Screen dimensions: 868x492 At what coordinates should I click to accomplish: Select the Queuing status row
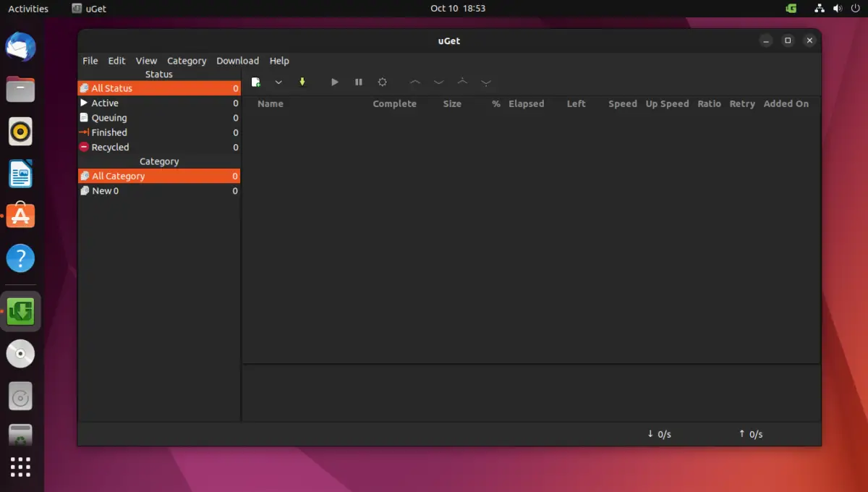click(x=159, y=118)
